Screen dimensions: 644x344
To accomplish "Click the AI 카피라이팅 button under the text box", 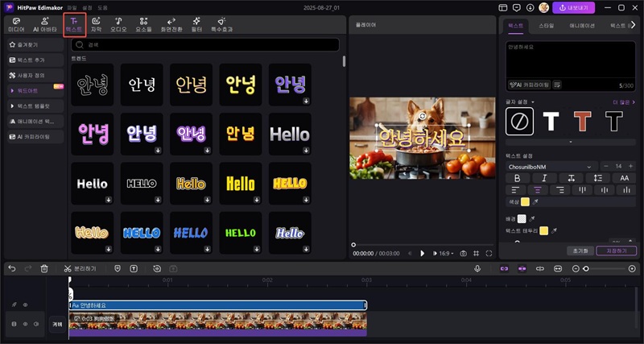I will 529,85.
